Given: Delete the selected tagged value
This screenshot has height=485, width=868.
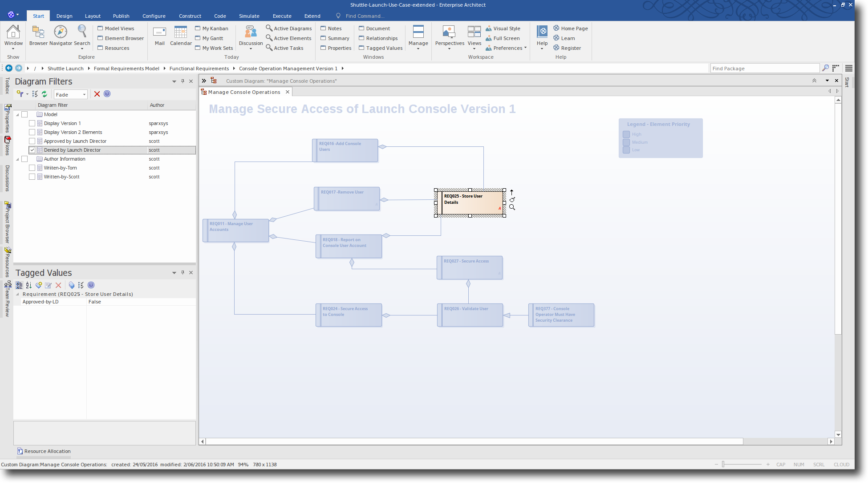Looking at the screenshot, I should (x=58, y=285).
